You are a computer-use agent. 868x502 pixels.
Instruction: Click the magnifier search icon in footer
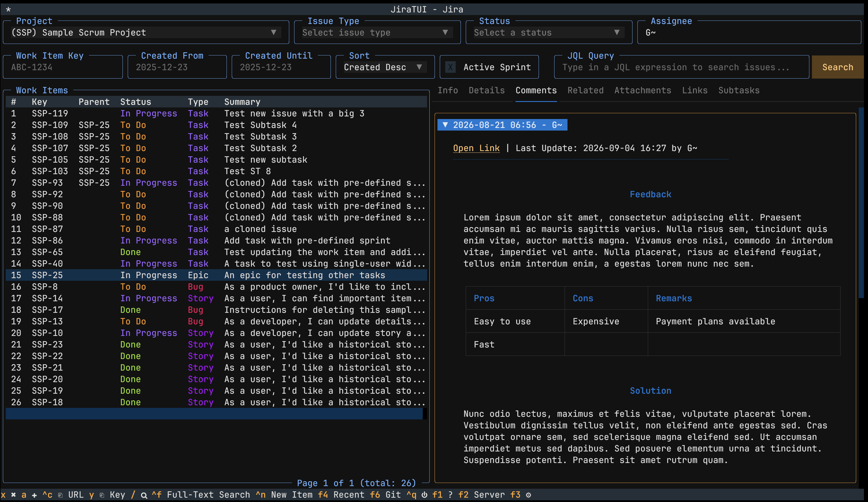(x=144, y=495)
